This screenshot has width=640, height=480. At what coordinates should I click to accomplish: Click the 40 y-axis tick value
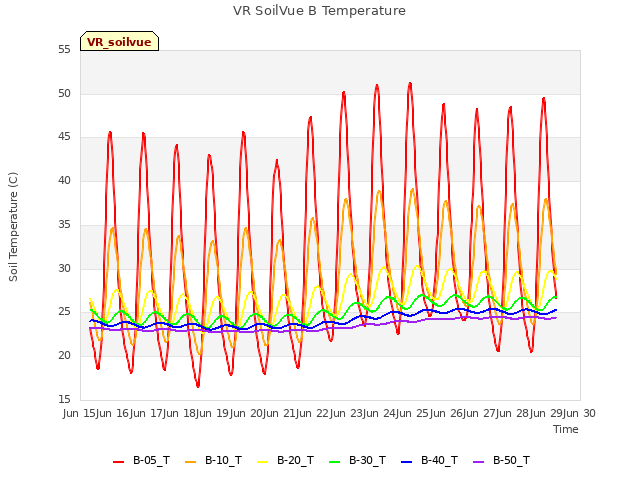point(64,180)
